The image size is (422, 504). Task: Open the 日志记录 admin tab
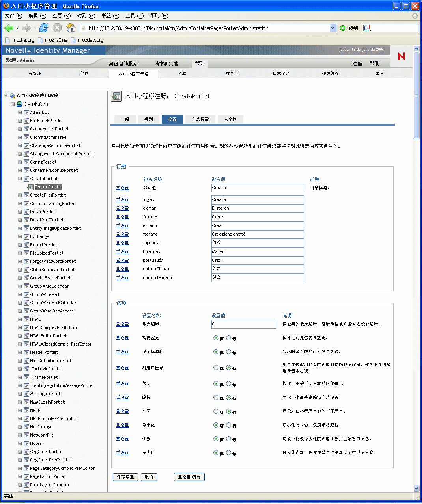point(281,74)
